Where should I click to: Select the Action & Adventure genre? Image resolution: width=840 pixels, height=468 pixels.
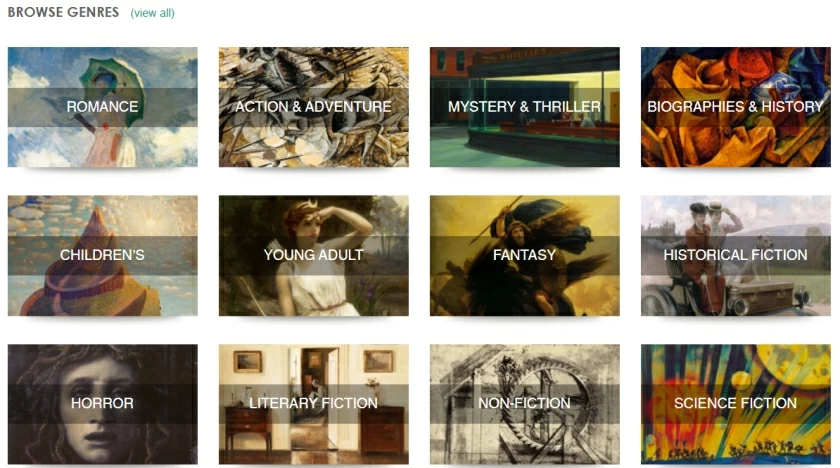click(x=313, y=107)
